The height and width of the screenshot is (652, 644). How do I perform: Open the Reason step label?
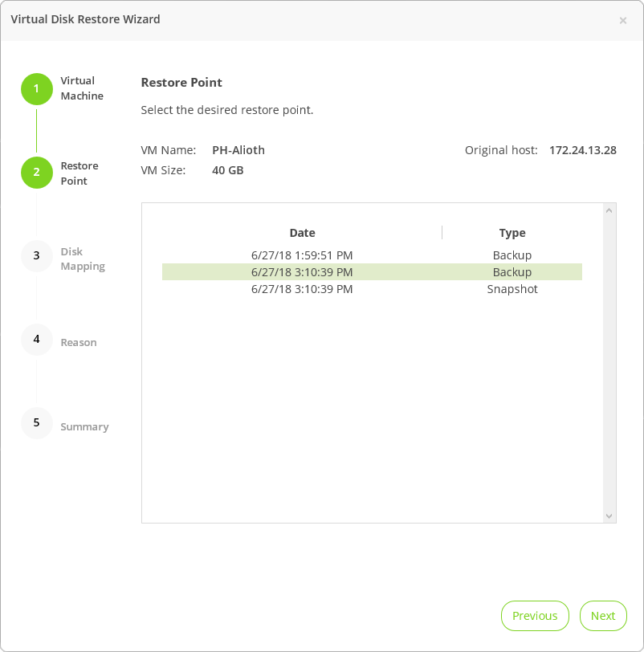click(x=79, y=343)
